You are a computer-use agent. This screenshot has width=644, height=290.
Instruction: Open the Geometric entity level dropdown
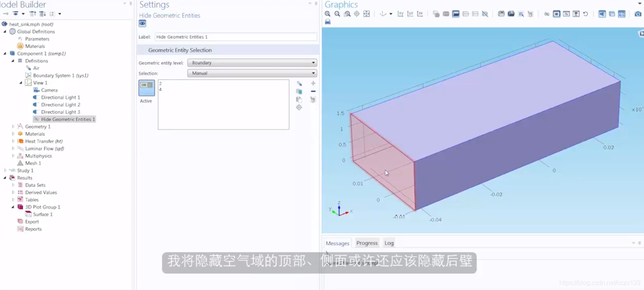[252, 63]
